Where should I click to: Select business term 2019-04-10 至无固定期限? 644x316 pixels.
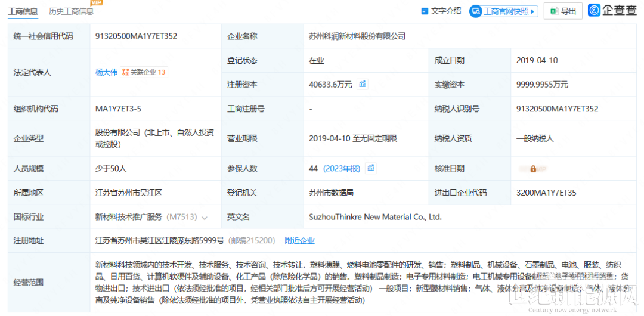[x=353, y=138]
